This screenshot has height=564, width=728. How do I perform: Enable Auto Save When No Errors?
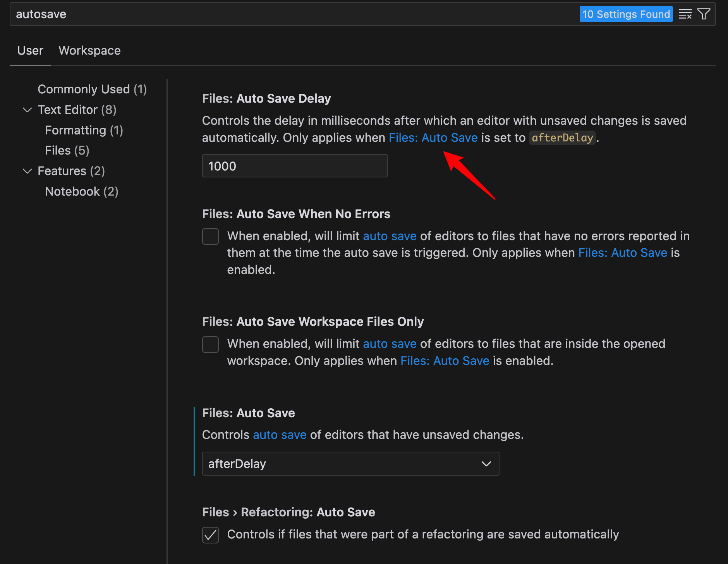tap(210, 236)
